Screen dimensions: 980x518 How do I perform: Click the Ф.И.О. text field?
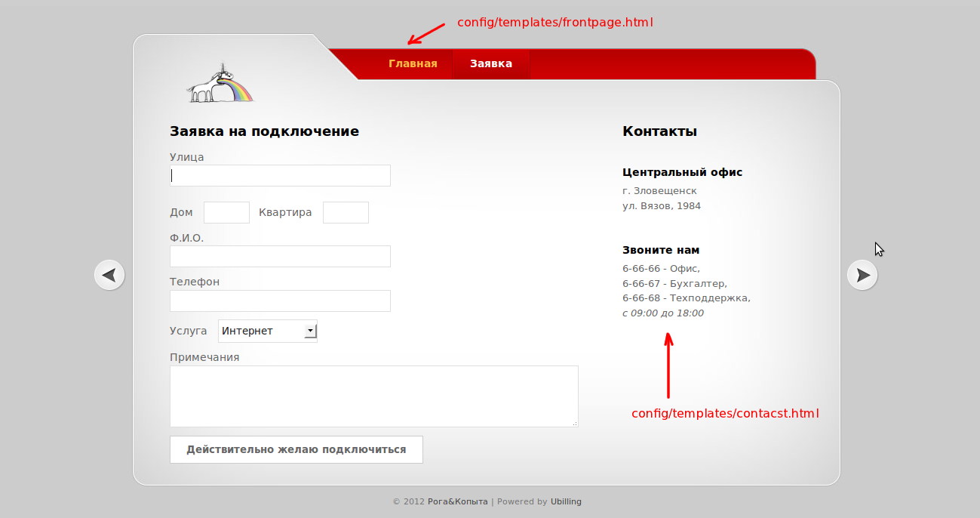tap(280, 257)
